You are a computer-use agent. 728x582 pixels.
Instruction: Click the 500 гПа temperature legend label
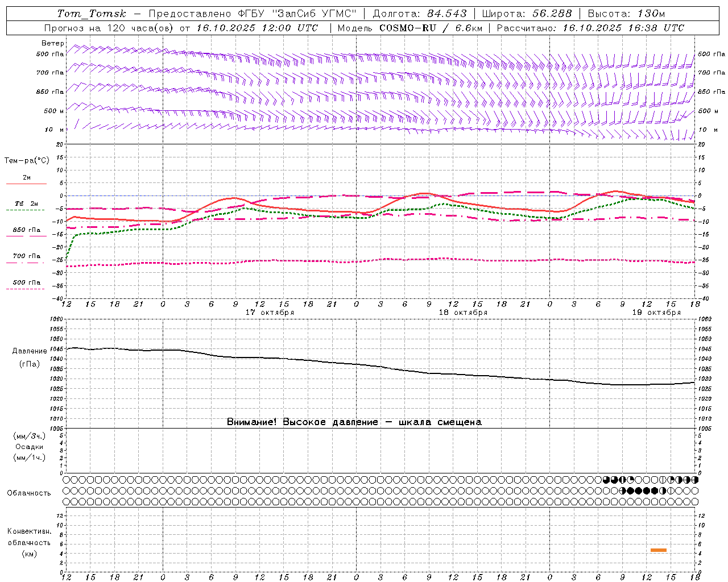(x=26, y=282)
